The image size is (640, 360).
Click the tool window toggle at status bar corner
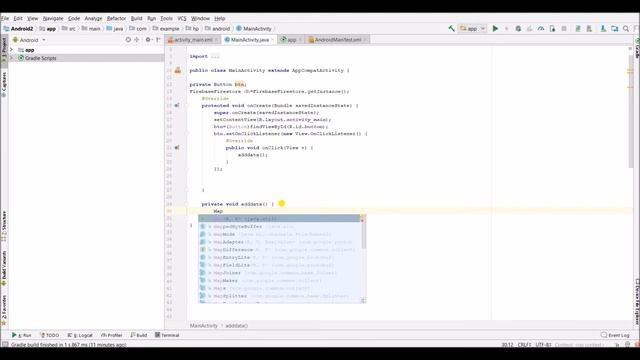point(5,344)
